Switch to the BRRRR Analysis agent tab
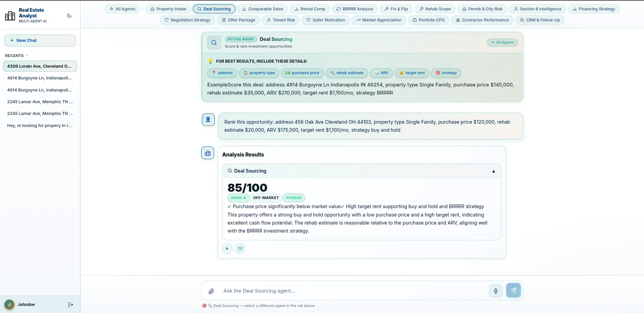The image size is (644, 313). [355, 9]
